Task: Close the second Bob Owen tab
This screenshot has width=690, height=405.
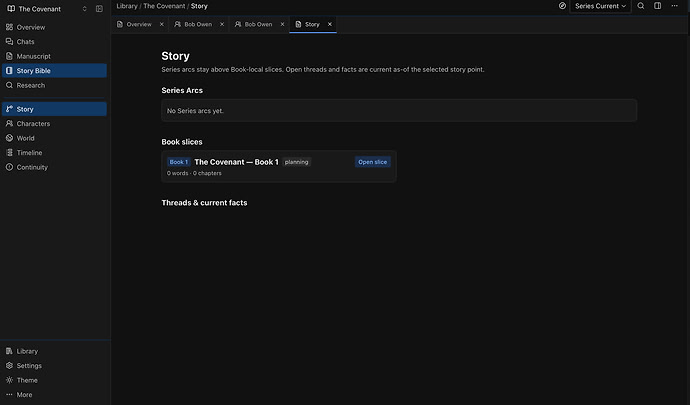Action: point(282,25)
